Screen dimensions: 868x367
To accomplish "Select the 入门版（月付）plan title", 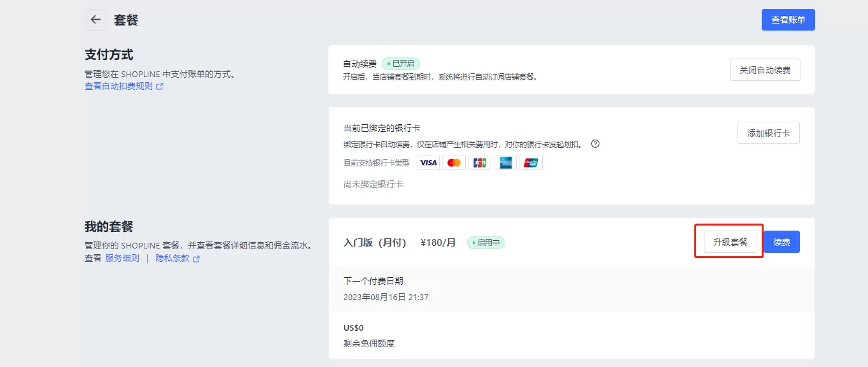I will (x=374, y=242).
